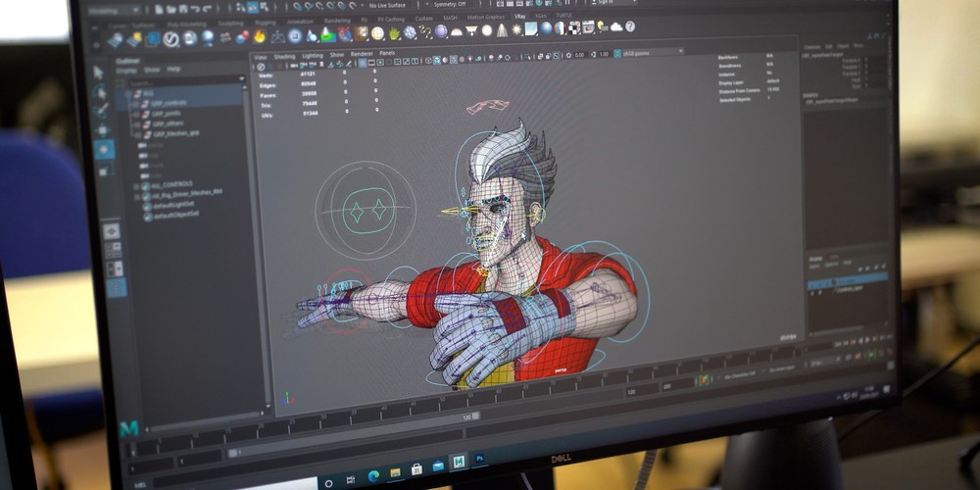Click the dome light shelf icon
This screenshot has width=980, height=490.
[x=457, y=31]
